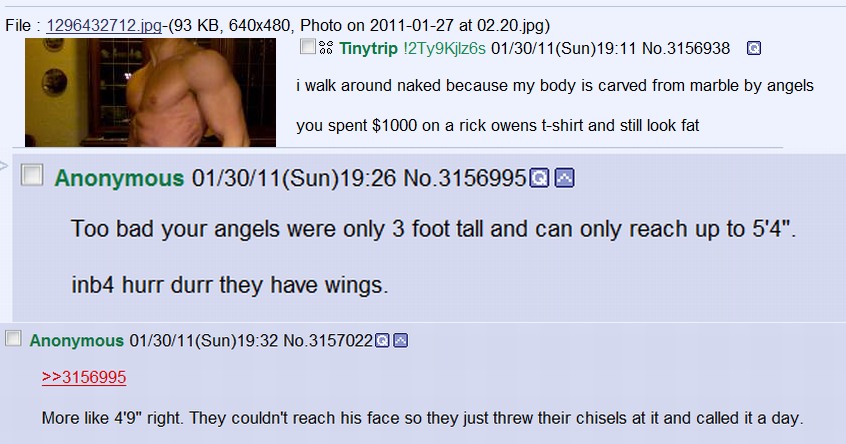This screenshot has height=444, width=846.
Task: Click the reply arrow marker left of post 3156995
Action: (x=4, y=165)
